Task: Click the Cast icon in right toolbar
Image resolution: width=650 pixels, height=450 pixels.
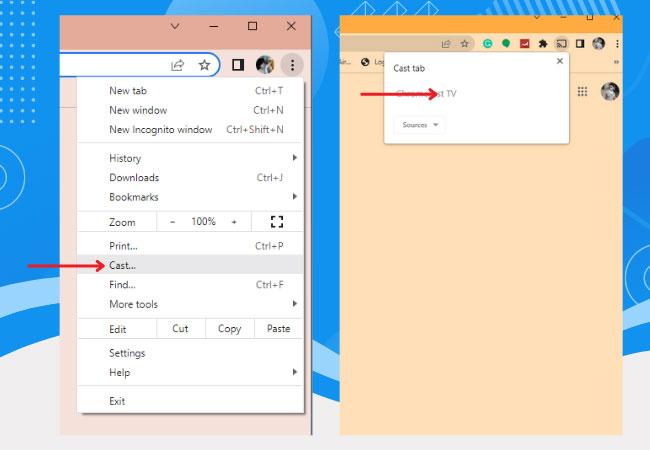Action: coord(561,44)
